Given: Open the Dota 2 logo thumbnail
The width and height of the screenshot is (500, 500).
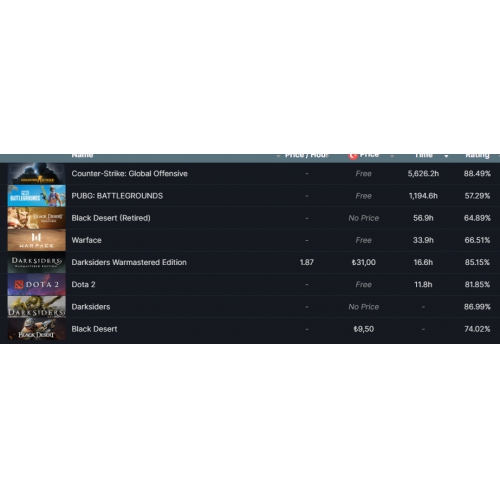Looking at the screenshot, I should (37, 285).
